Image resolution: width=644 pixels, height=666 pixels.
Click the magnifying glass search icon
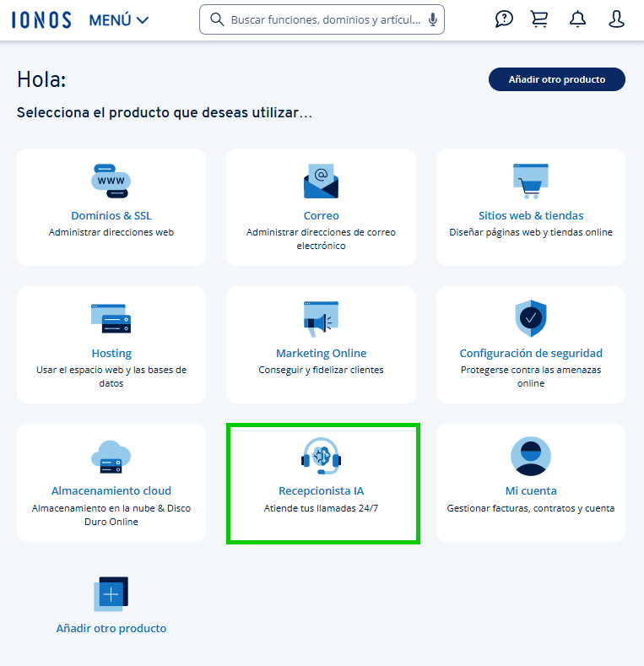[217, 19]
